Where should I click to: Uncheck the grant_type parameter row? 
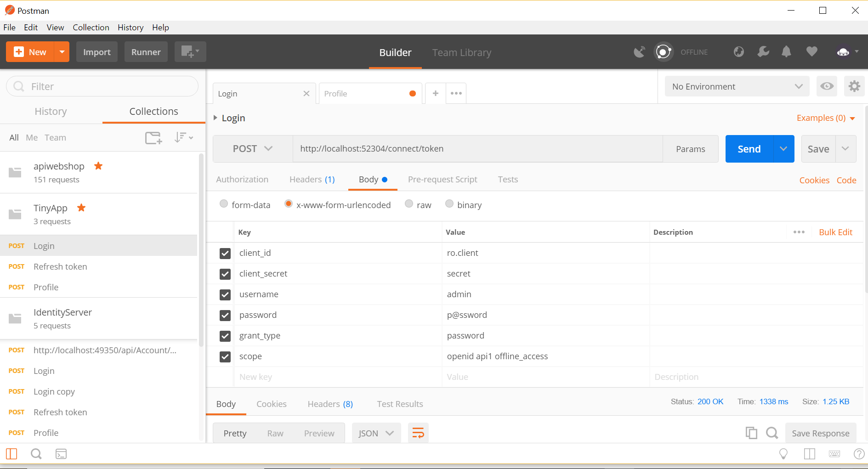(x=225, y=336)
